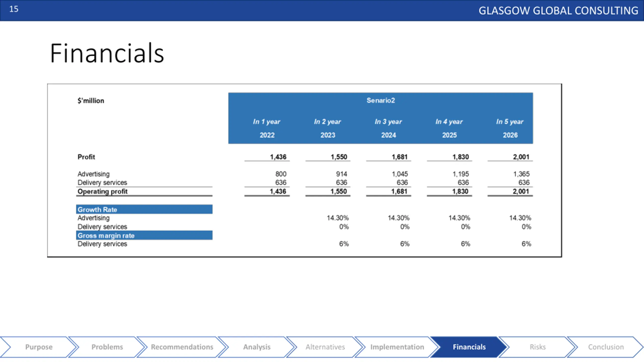
Task: Select the Senario2 table header
Action: point(381,100)
